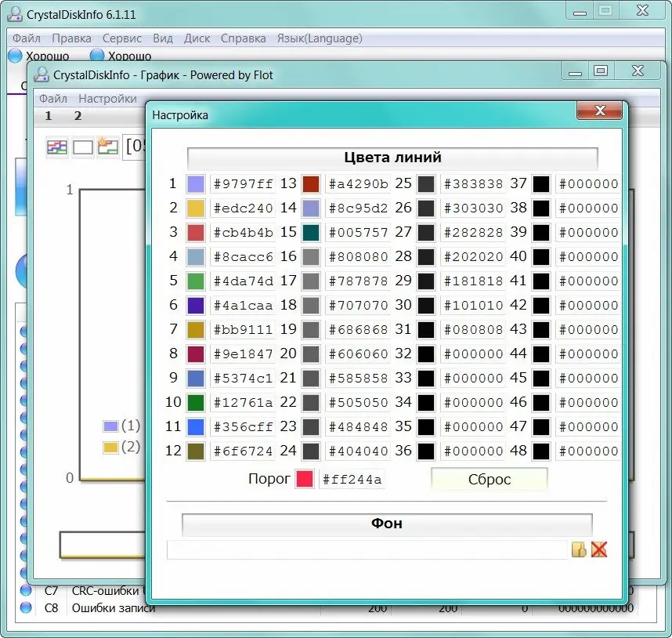Click the multi-line graph toolbar icon

(x=57, y=147)
